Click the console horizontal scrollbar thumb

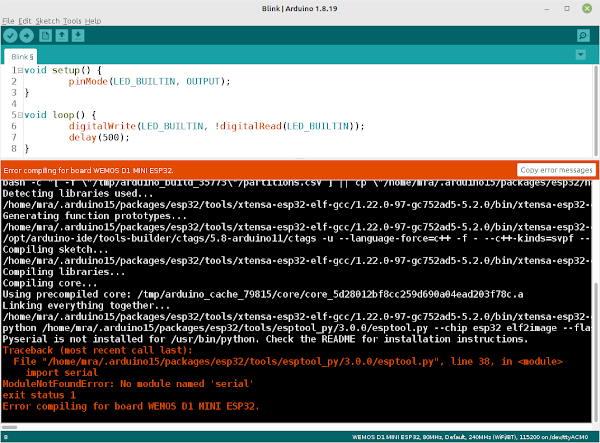(9, 427)
